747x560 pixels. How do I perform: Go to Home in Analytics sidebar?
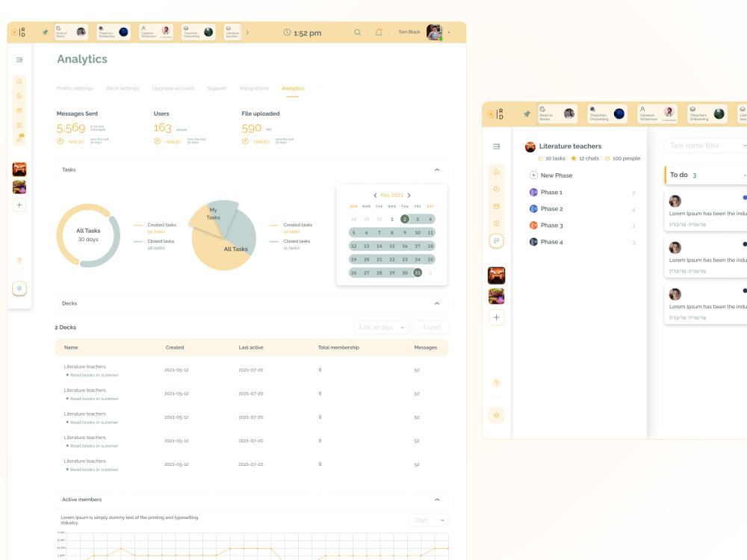click(19, 81)
